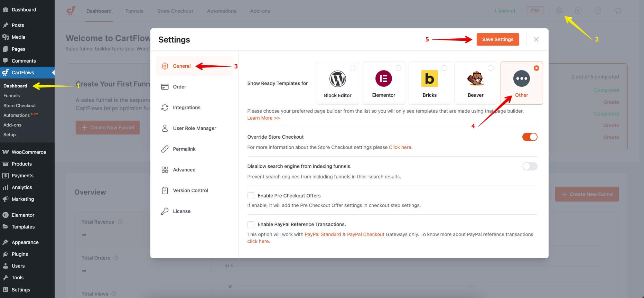Click the Licensed status text
This screenshot has height=298, width=644.
pos(505,11)
